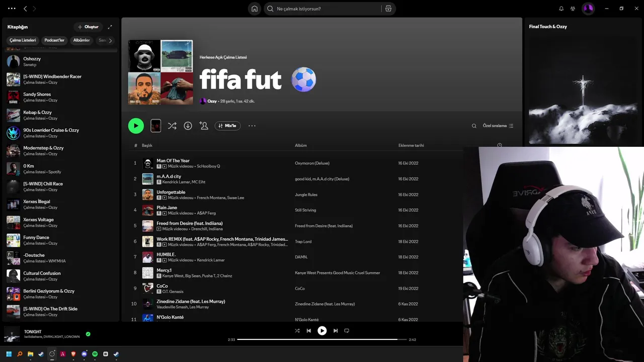
Task: Click the duration clock column header
Action: [x=500, y=145]
